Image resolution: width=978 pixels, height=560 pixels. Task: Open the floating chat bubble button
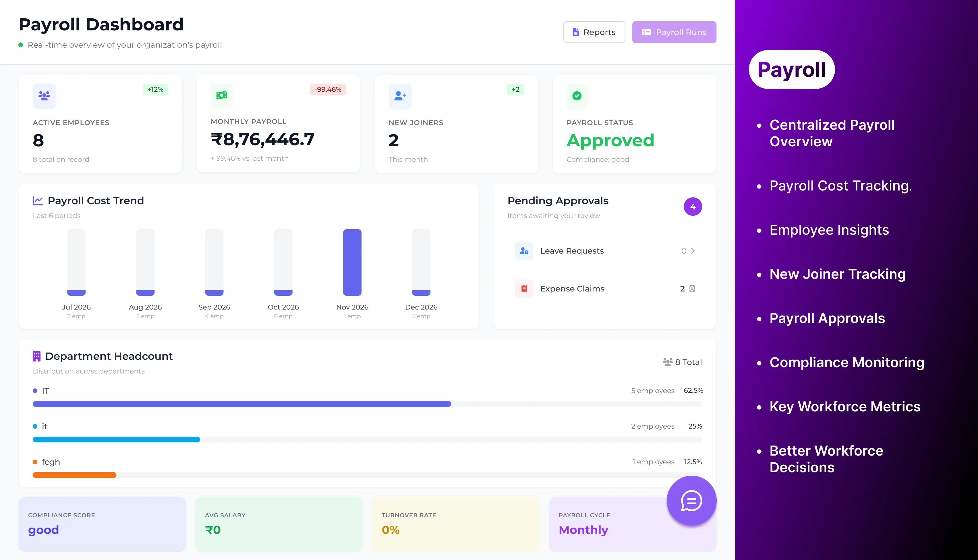(x=691, y=501)
